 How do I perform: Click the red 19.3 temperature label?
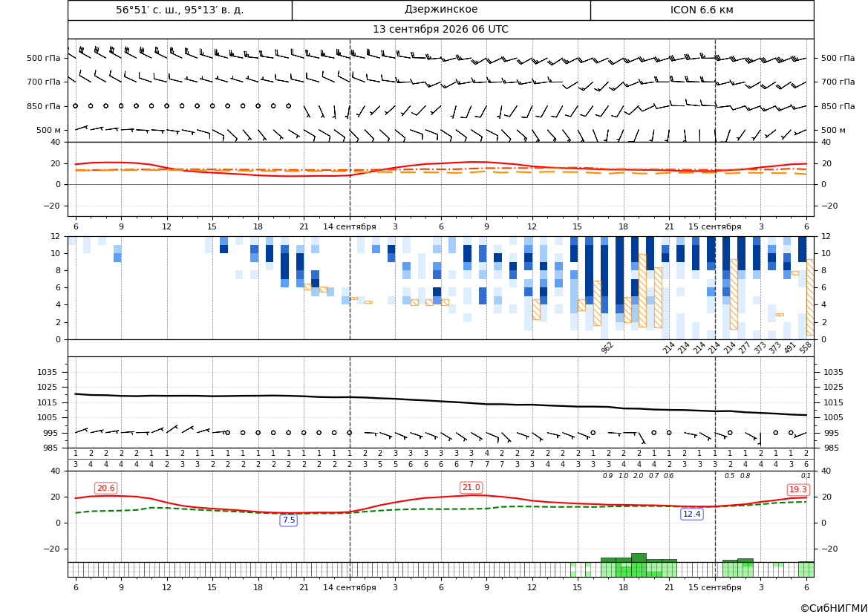[x=797, y=489]
